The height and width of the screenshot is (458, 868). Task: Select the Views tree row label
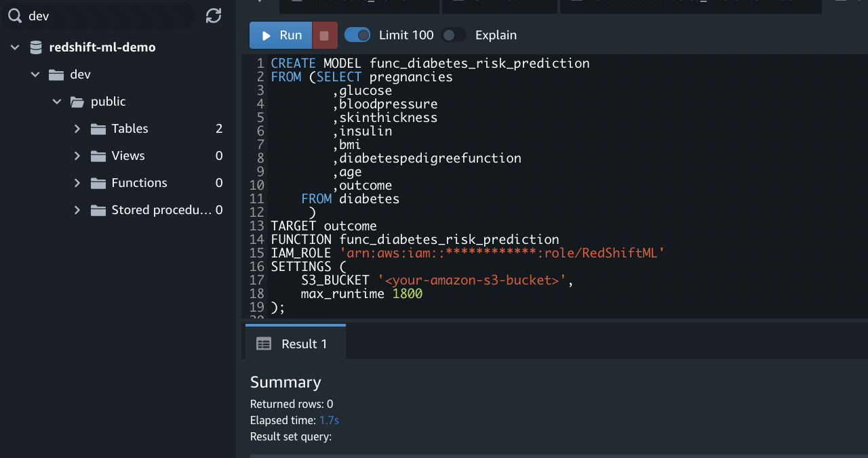pyautogui.click(x=128, y=156)
